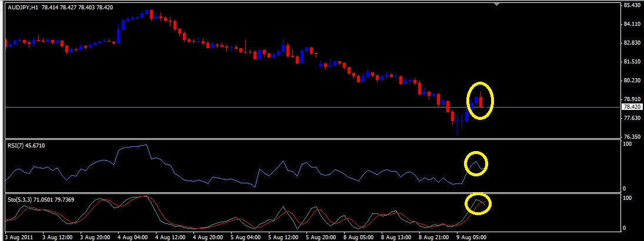Click the 85.430 level on the price axis
The image size is (644, 241).
pyautogui.click(x=632, y=5)
